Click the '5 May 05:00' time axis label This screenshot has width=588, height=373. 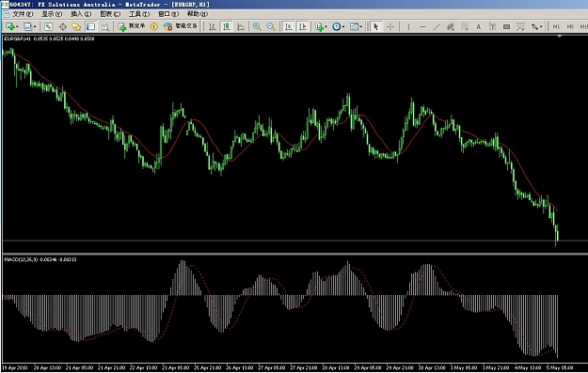(560, 367)
